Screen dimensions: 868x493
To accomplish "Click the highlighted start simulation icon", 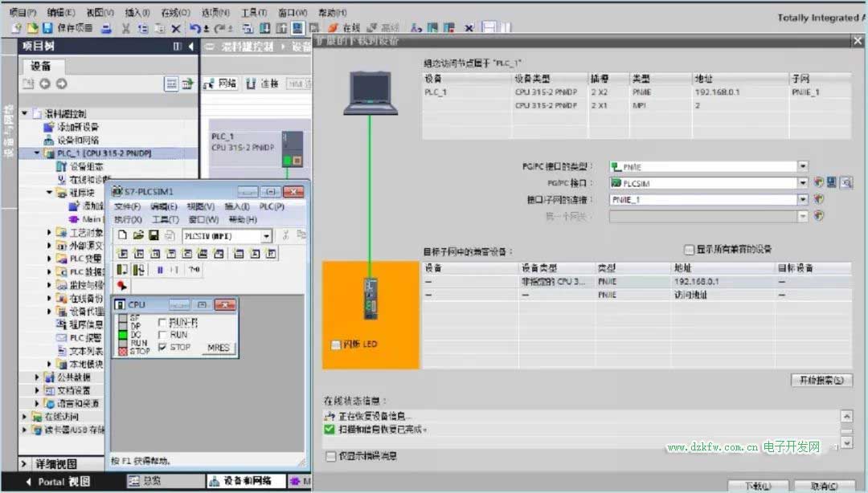I will click(x=298, y=27).
